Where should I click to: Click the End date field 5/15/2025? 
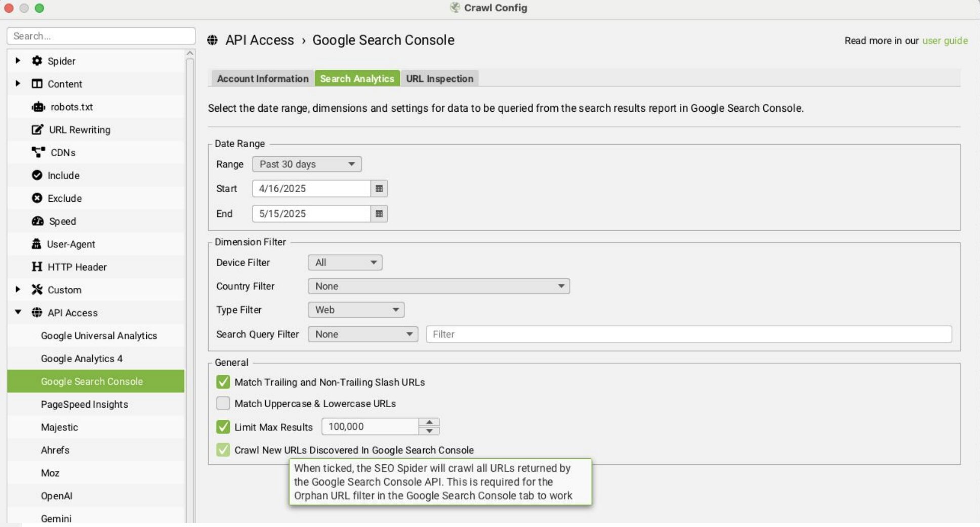tap(311, 214)
